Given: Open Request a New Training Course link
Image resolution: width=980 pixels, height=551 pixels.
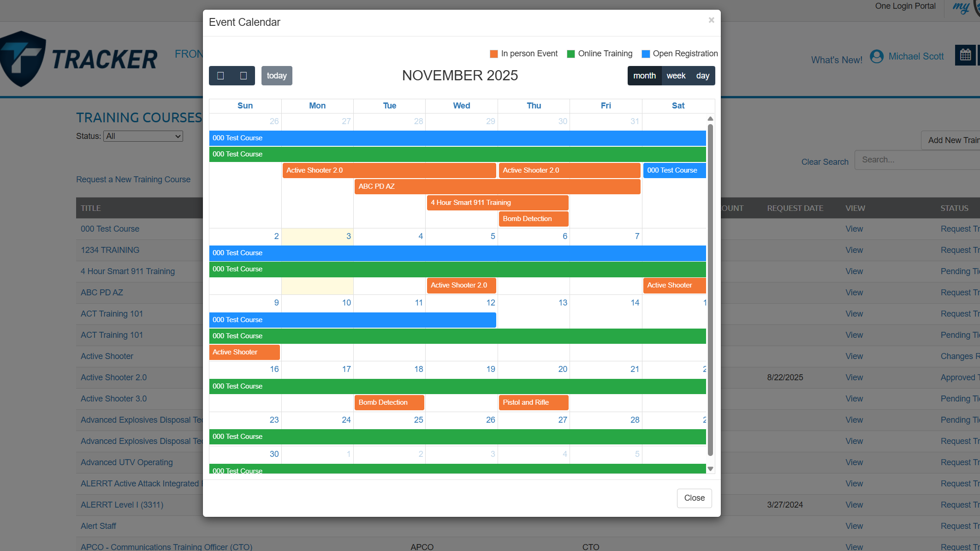Looking at the screenshot, I should (133, 180).
